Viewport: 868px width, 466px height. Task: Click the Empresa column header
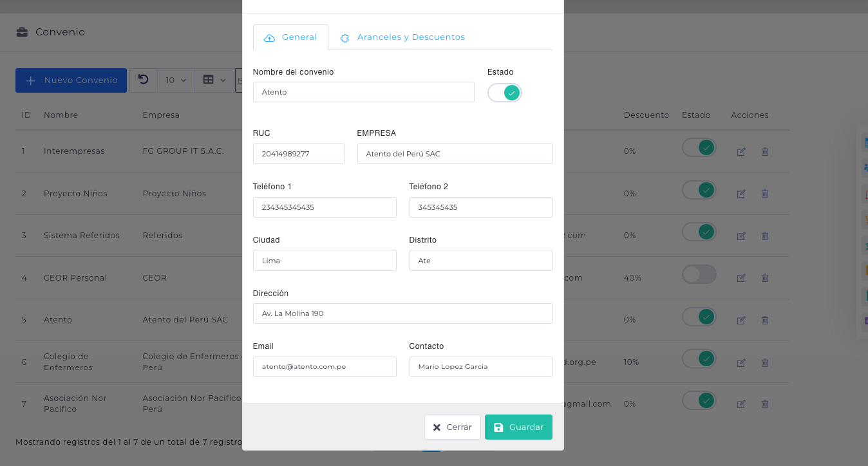tap(161, 115)
